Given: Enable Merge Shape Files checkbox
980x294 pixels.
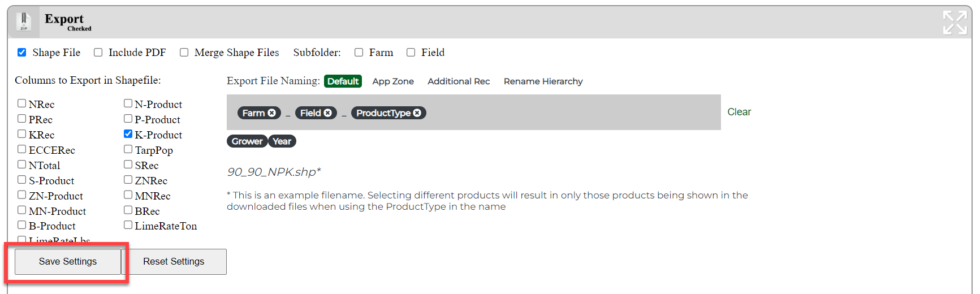Looking at the screenshot, I should [x=184, y=53].
